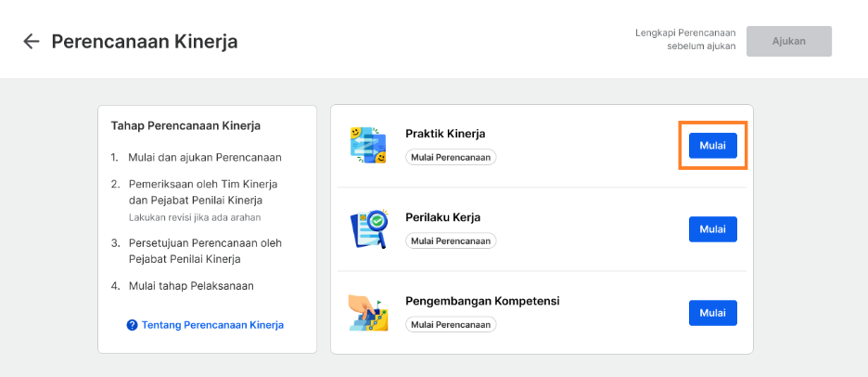Click the Perilaku Kerja magnifier document icon

(368, 229)
